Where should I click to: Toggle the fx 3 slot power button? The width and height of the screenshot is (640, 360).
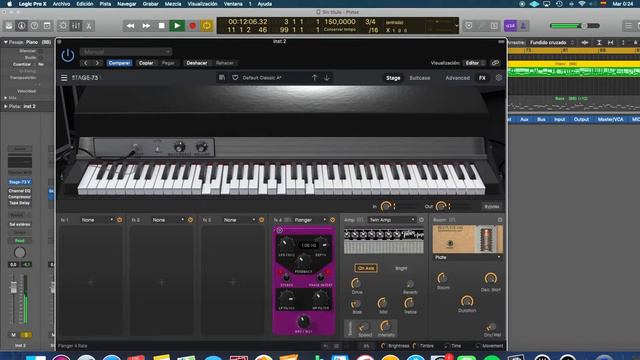(262, 220)
